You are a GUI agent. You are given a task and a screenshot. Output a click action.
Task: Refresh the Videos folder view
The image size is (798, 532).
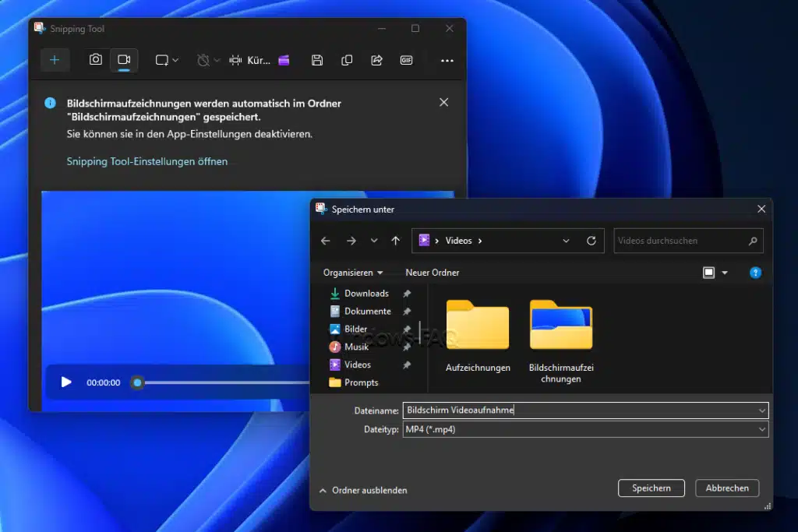(x=591, y=241)
